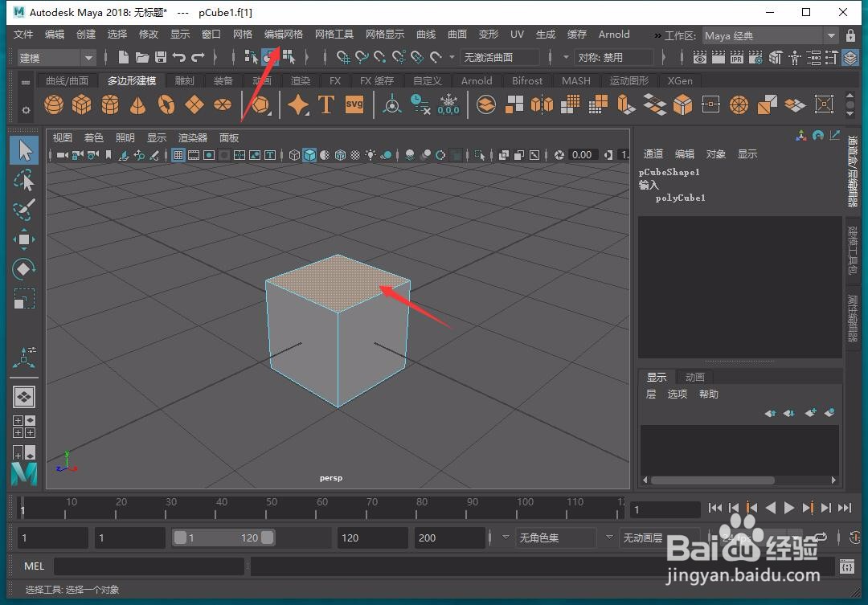868x605 pixels.
Task: Open the 网格工具 menu
Action: pyautogui.click(x=334, y=35)
